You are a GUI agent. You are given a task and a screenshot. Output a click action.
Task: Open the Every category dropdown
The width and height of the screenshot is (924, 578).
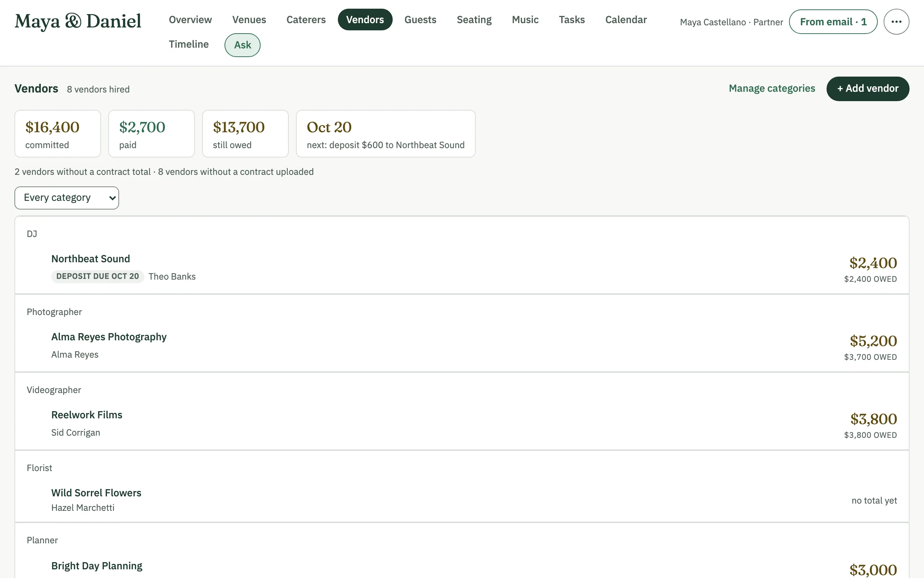67,198
